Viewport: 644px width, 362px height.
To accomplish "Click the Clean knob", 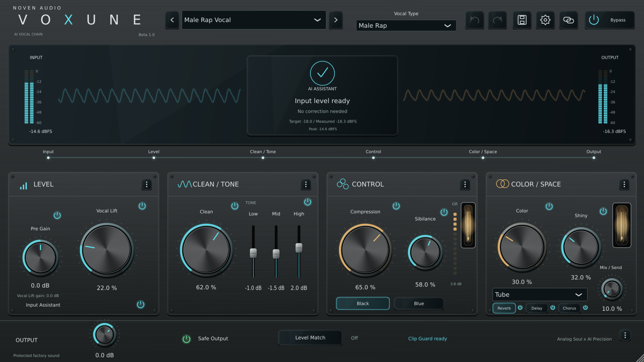I will pos(206,250).
